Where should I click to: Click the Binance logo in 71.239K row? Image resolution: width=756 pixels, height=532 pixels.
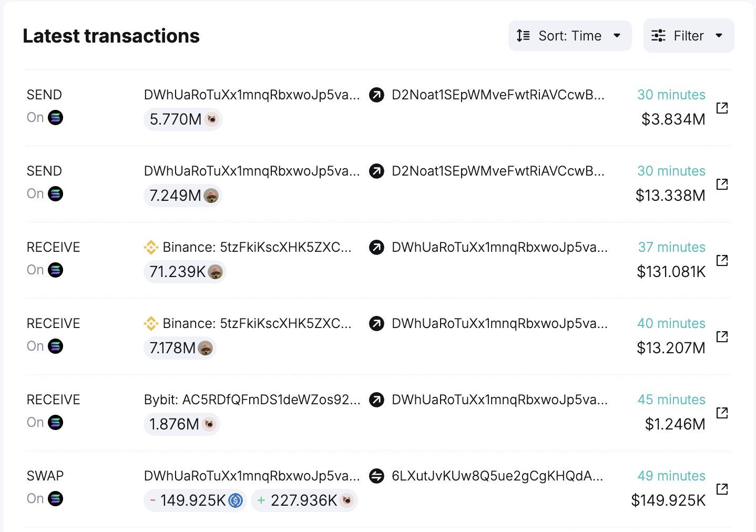(x=151, y=247)
